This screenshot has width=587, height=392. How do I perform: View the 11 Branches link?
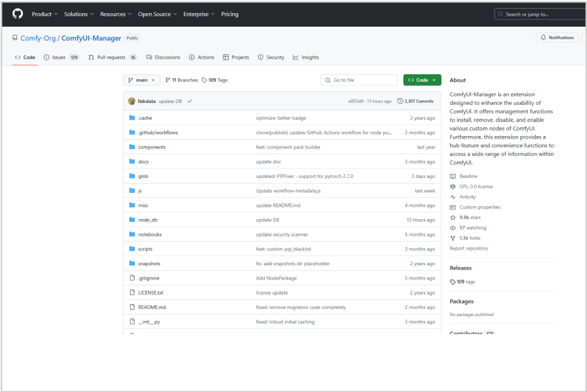pyautogui.click(x=182, y=80)
